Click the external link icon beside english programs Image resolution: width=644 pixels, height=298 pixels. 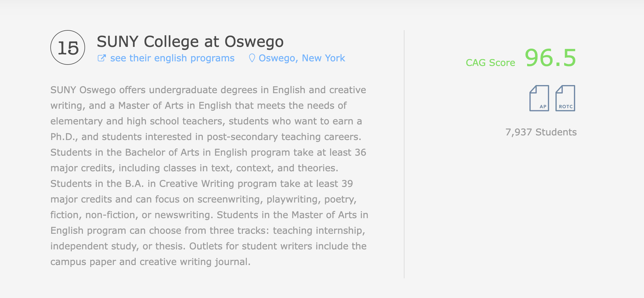[x=102, y=58]
